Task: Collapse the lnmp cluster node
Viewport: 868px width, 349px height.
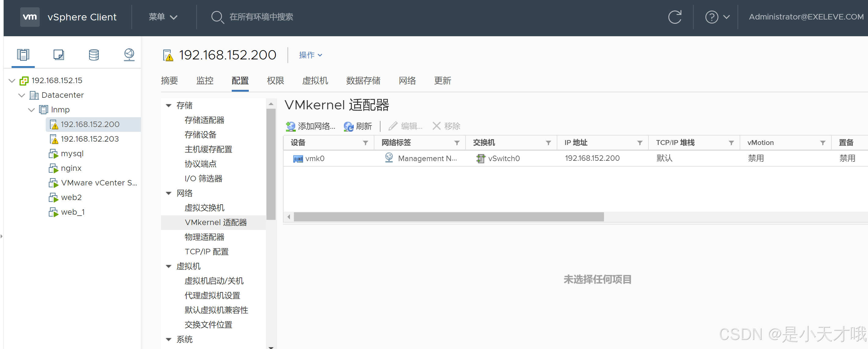Action: coord(31,110)
